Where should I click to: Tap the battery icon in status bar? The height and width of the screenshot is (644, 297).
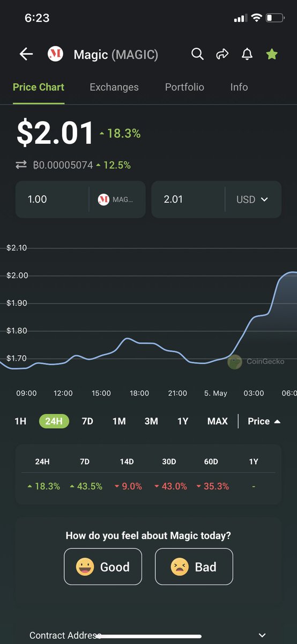pos(274,18)
